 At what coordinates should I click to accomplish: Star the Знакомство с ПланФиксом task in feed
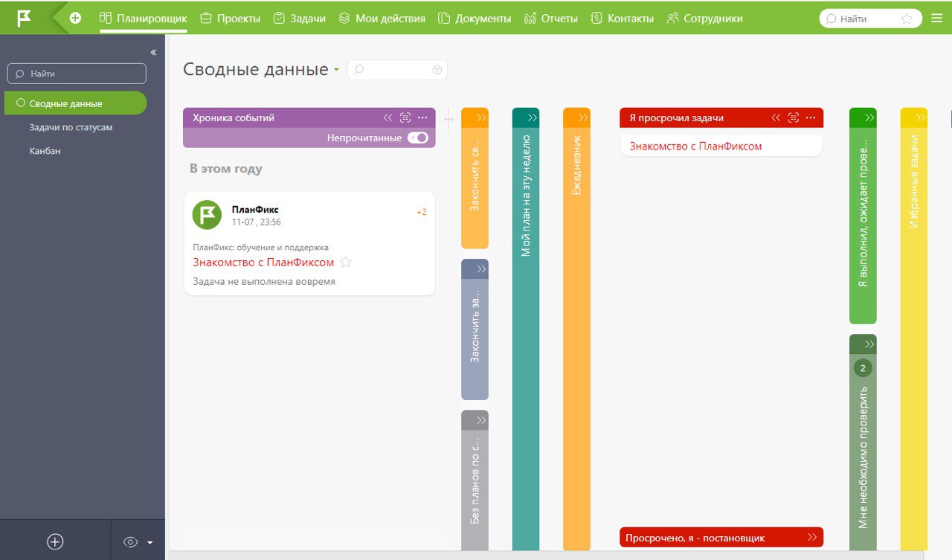pyautogui.click(x=345, y=262)
